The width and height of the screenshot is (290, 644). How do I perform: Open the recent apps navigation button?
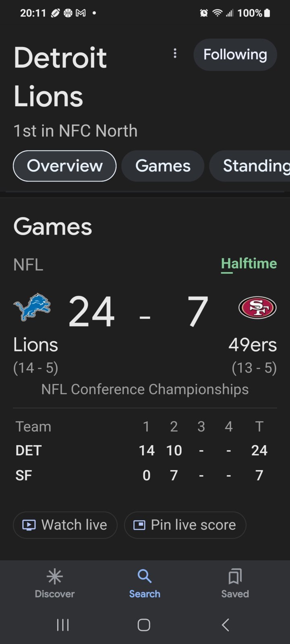coord(63,625)
